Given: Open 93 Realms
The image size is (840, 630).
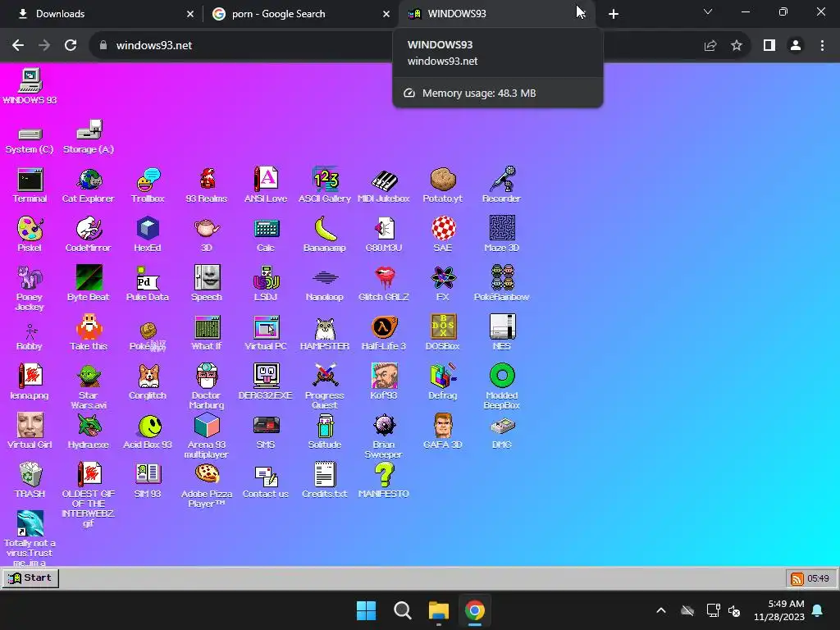Looking at the screenshot, I should [207, 185].
